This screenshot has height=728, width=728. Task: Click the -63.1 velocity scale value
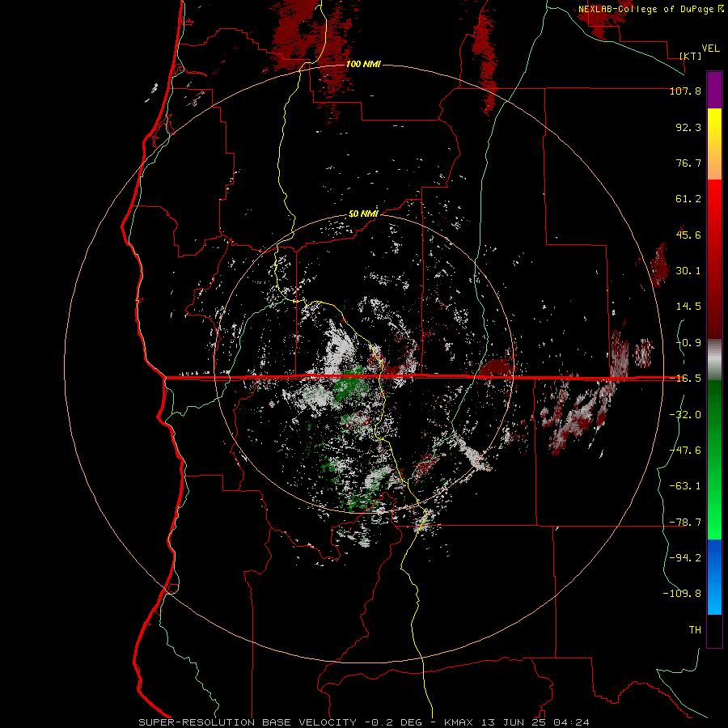pyautogui.click(x=685, y=486)
